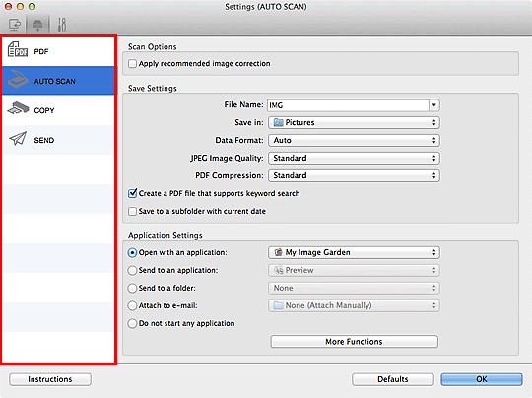The width and height of the screenshot is (532, 398).
Task: Minimize the Settings window with yellow button
Action: [x=20, y=7]
